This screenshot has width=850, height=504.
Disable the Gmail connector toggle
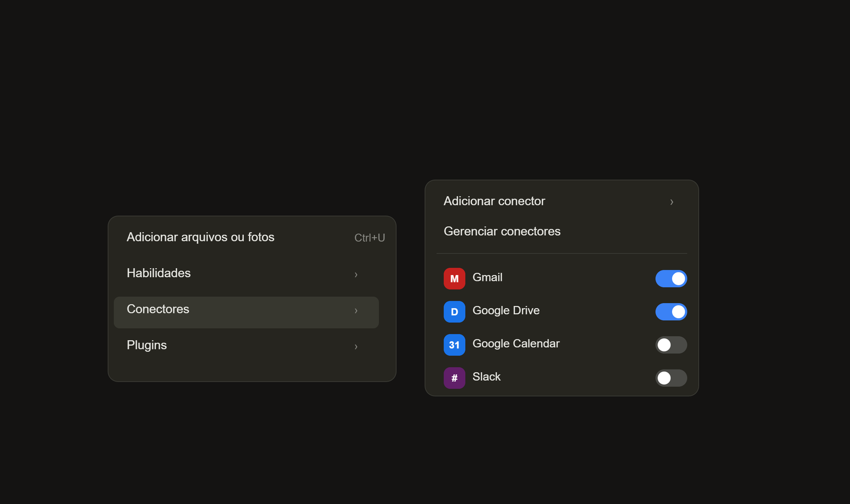(671, 279)
